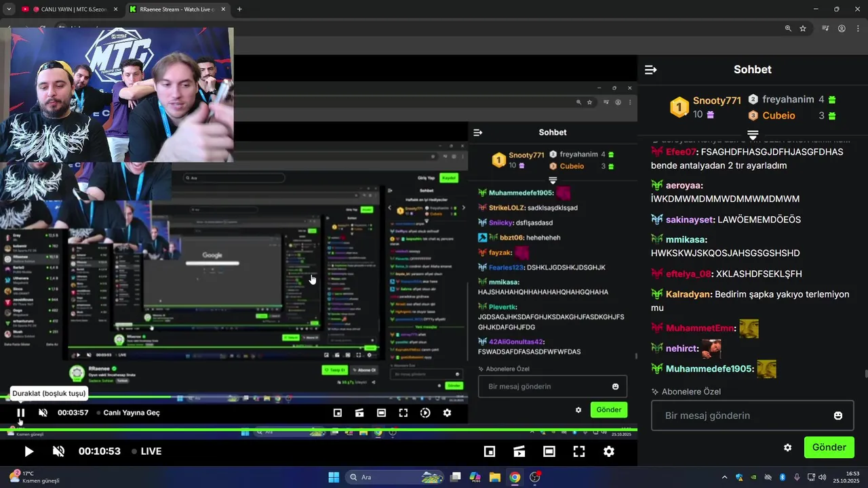Open the browser media control icon
Viewport: 868px width, 488px height.
point(825,28)
